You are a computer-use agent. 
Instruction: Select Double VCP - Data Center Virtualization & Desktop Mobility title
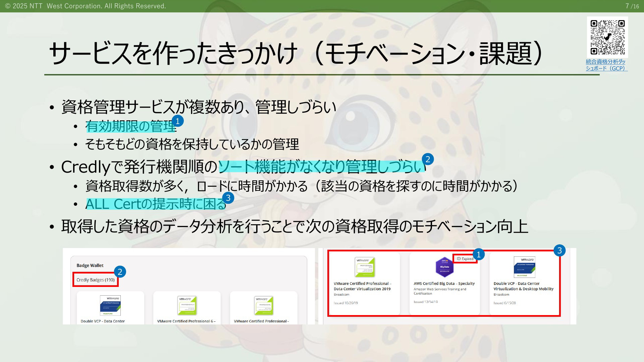point(524,286)
